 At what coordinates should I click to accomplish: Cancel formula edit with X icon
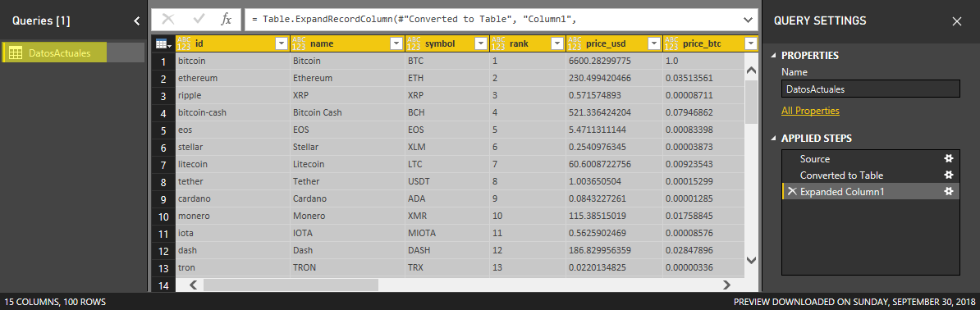point(169,20)
